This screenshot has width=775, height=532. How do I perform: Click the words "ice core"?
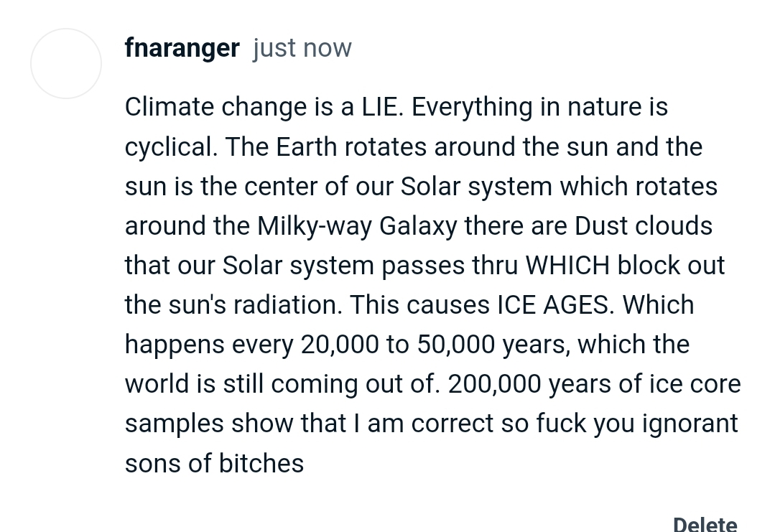point(695,384)
